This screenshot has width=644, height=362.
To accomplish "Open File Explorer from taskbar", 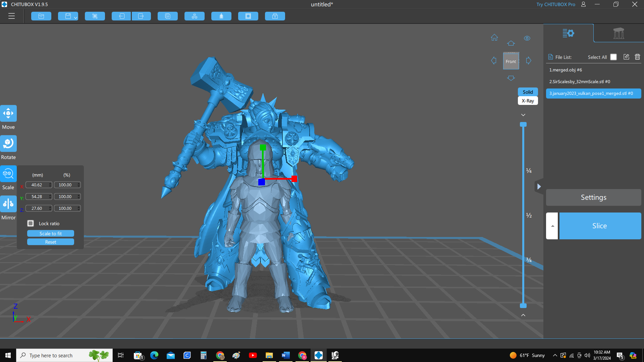I will [269, 355].
